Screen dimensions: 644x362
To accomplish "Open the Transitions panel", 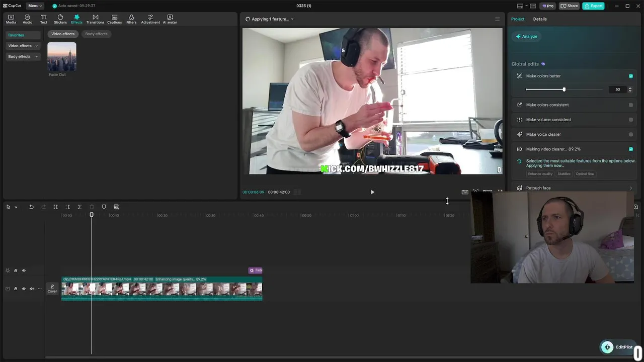I will 95,19.
